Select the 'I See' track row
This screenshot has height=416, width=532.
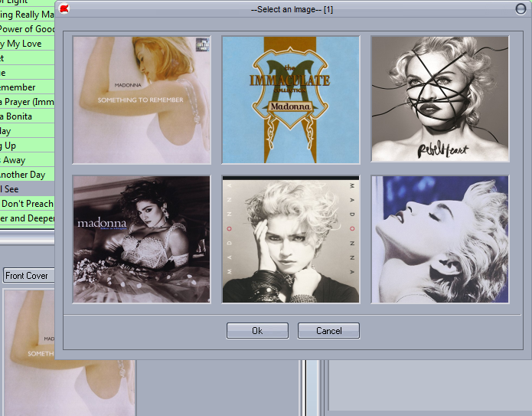point(27,188)
